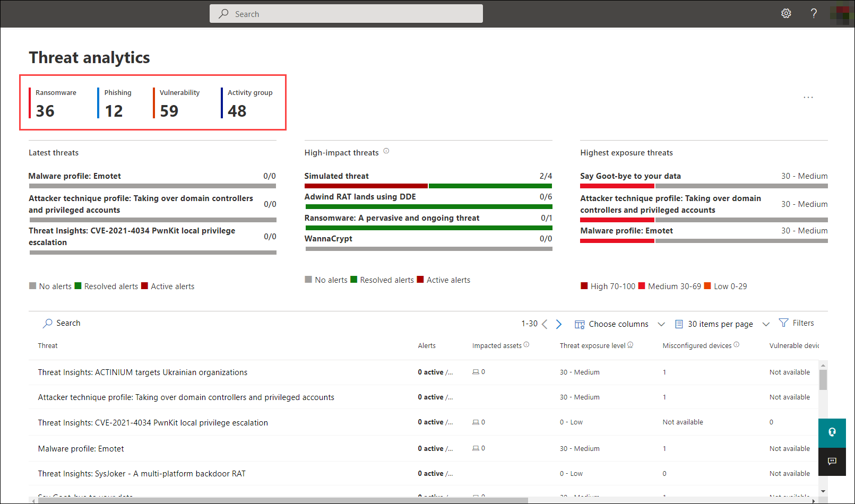Open the teal help headset widget

tap(832, 433)
